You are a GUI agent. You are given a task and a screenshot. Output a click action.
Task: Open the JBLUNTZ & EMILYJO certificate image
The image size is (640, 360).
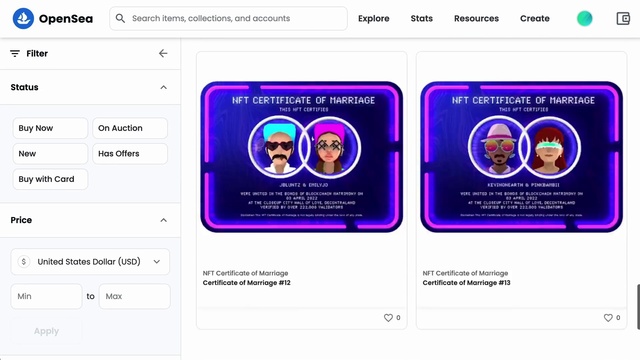pyautogui.click(x=302, y=157)
